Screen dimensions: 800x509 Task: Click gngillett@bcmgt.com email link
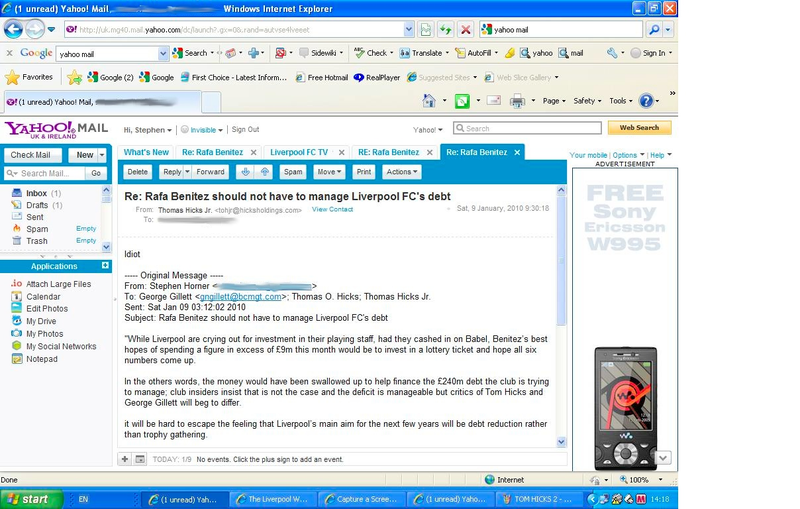click(240, 296)
